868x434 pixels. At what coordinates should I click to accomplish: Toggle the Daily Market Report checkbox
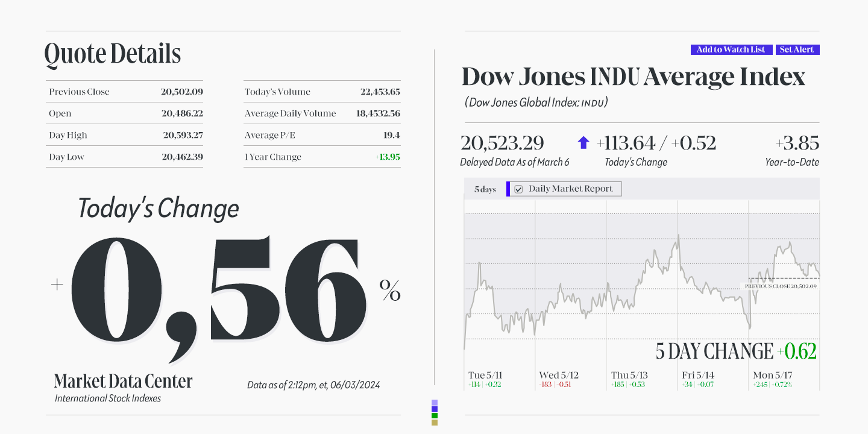518,189
